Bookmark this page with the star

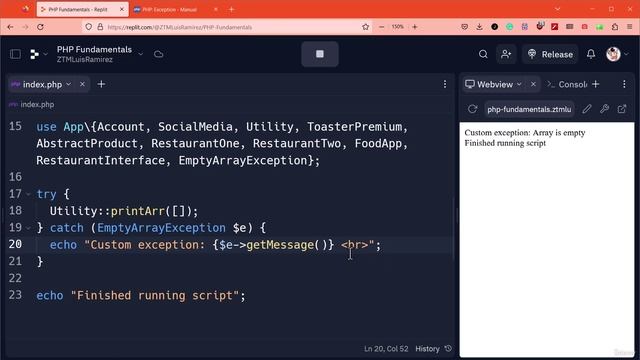365,27
